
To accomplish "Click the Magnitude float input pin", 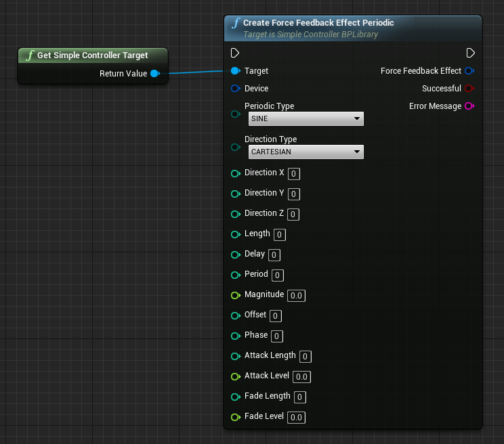I will [235, 295].
